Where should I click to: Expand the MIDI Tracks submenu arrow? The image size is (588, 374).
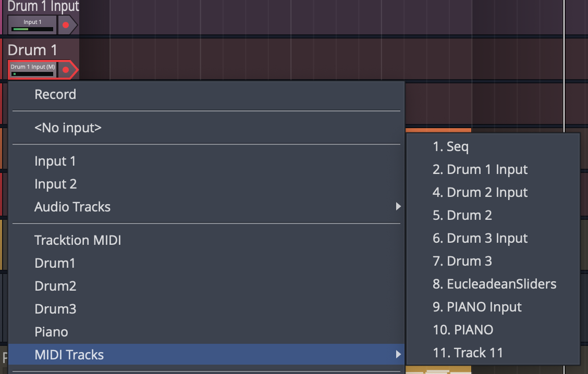click(398, 355)
